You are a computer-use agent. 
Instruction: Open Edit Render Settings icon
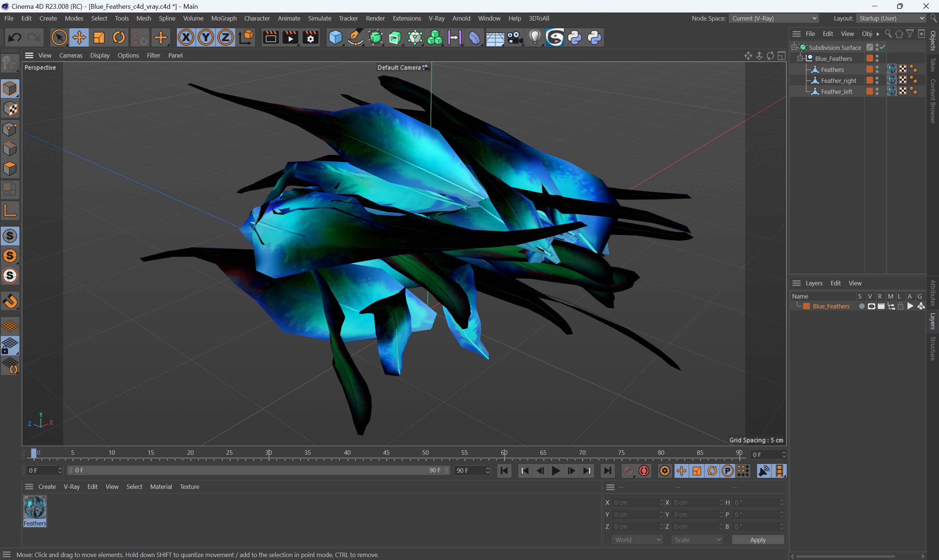click(311, 37)
